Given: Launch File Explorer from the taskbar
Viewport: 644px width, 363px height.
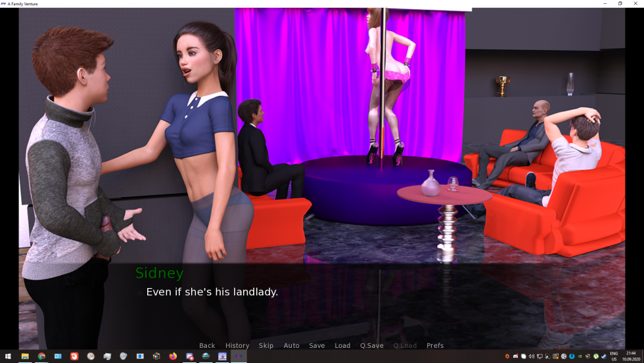Looking at the screenshot, I should [25, 356].
